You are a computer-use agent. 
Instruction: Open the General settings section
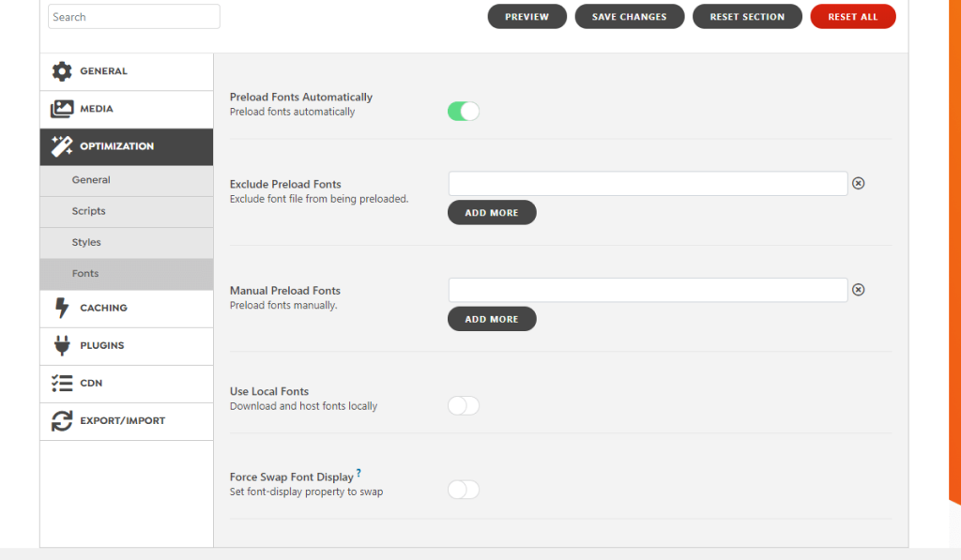pos(127,71)
